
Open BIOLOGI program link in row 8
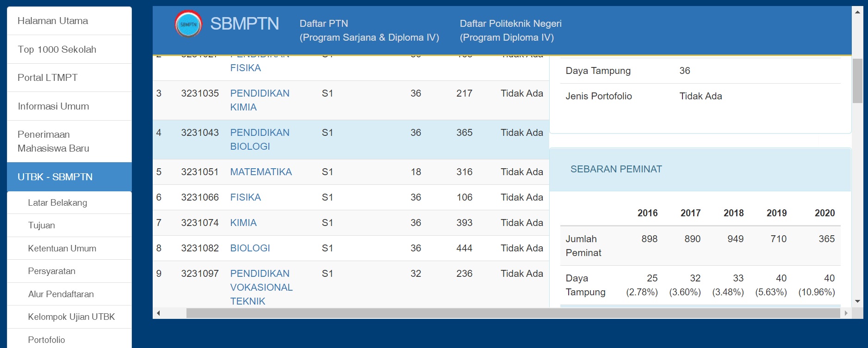pos(250,248)
